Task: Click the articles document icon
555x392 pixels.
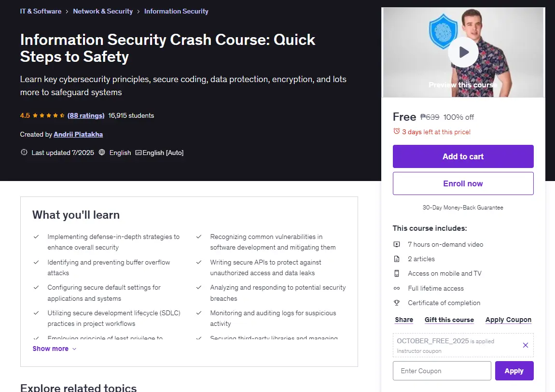Action: [397, 259]
